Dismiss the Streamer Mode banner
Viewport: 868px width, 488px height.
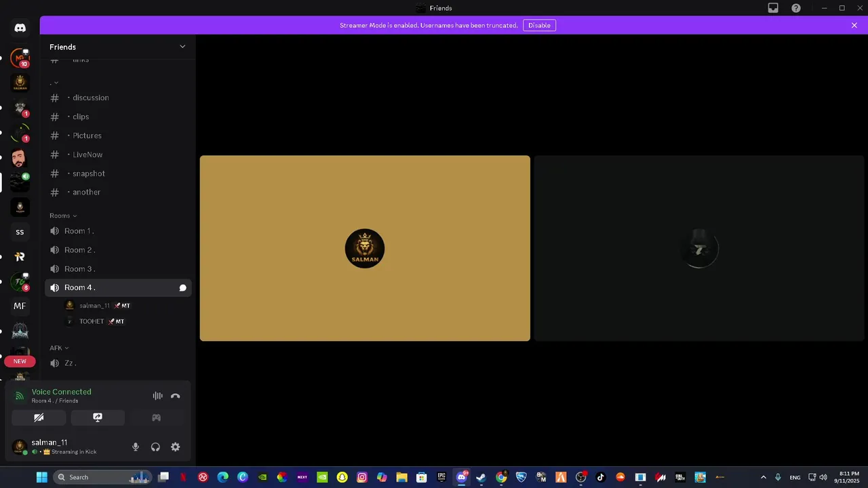(854, 25)
